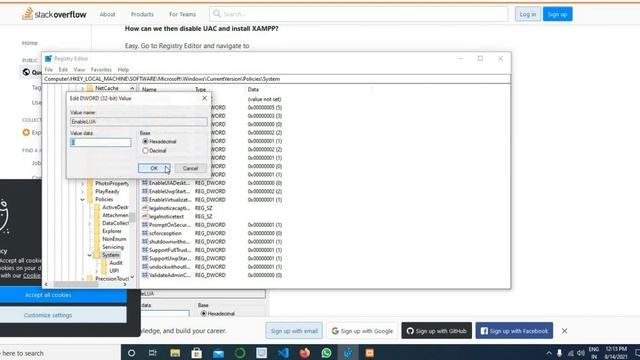The height and width of the screenshot is (360, 640).
Task: Collapse the System tree node
Action: 90,255
